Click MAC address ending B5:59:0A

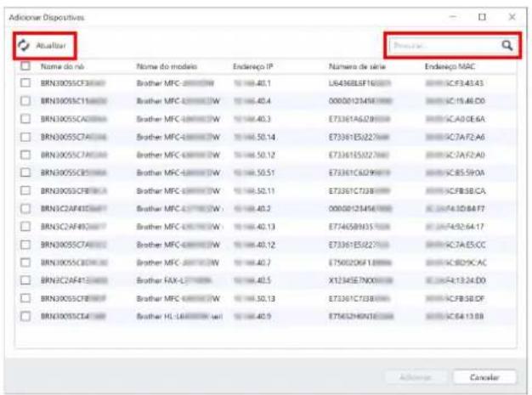click(x=455, y=173)
